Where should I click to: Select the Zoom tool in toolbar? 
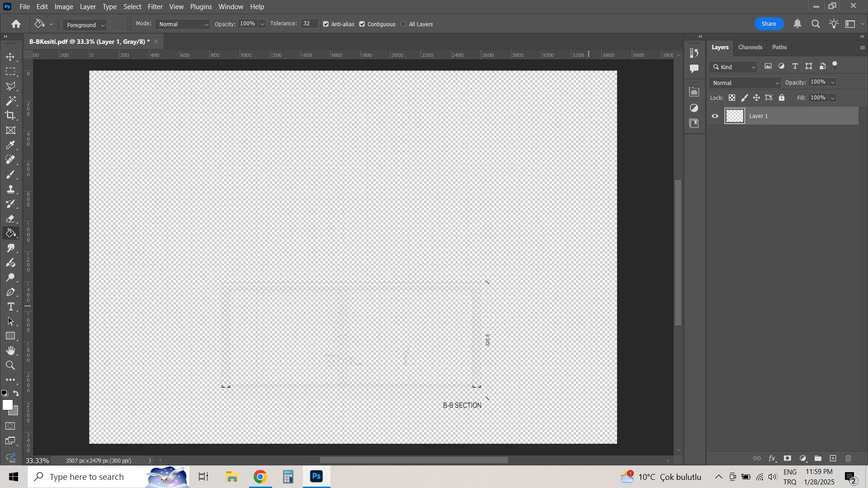(10, 366)
